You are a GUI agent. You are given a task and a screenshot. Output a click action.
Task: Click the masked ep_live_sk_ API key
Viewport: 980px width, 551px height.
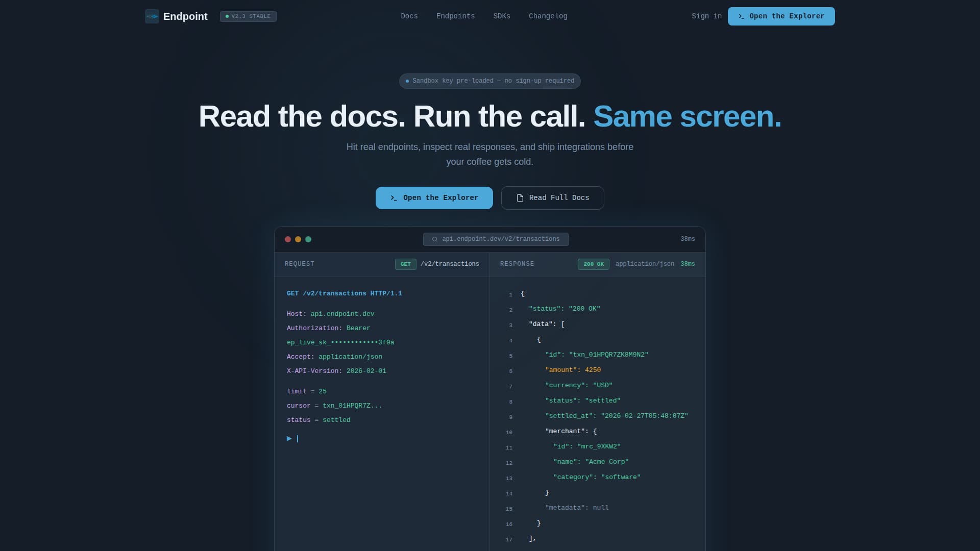(x=340, y=343)
